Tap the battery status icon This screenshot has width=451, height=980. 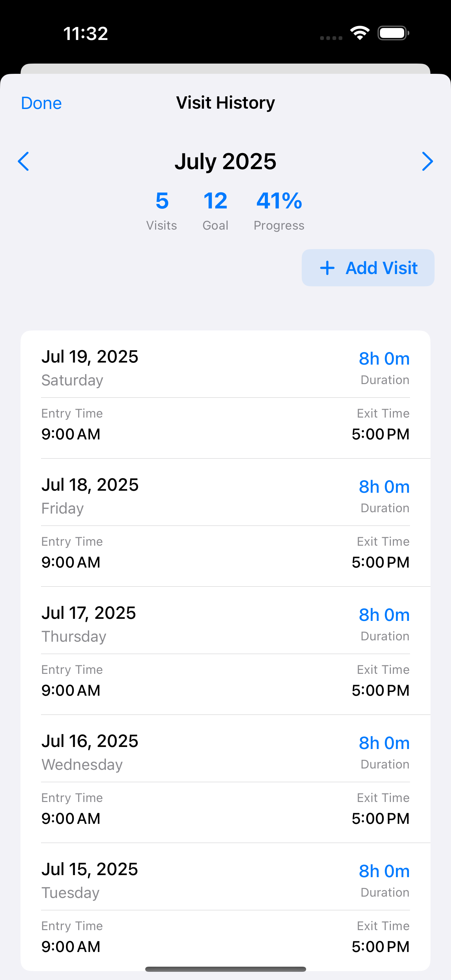click(393, 33)
